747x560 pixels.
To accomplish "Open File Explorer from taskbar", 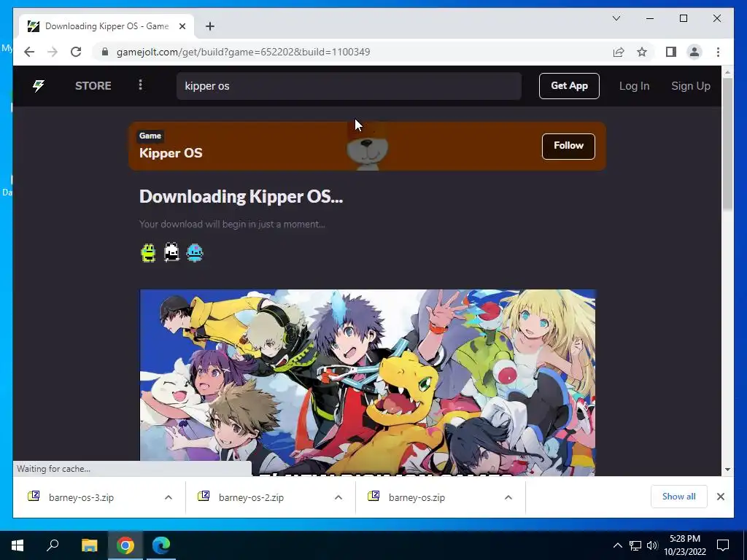I will click(89, 545).
